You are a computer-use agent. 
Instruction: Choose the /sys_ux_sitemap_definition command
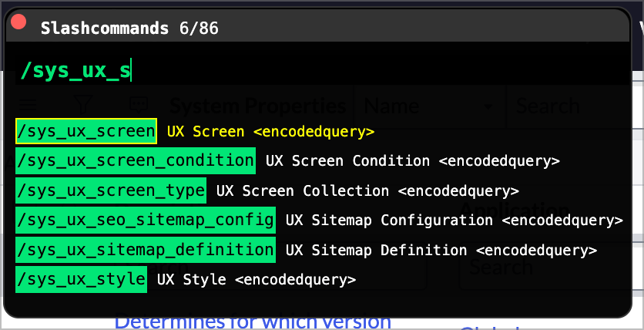(x=145, y=250)
